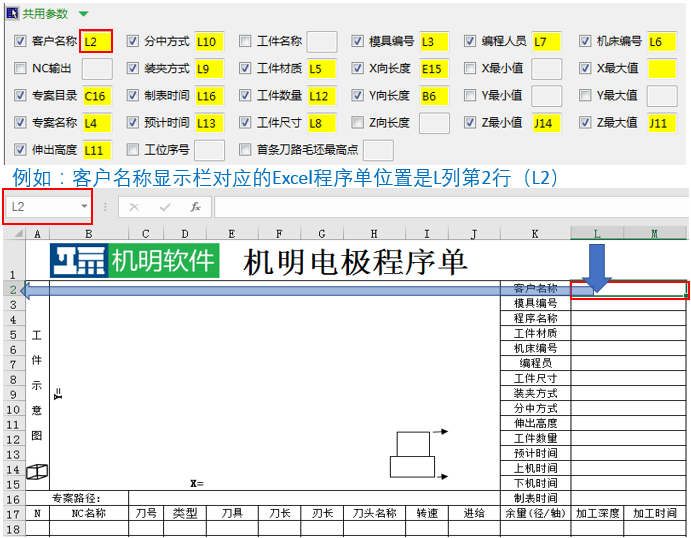The image size is (691, 538).
Task: Select row 2 header
Action: point(13,289)
